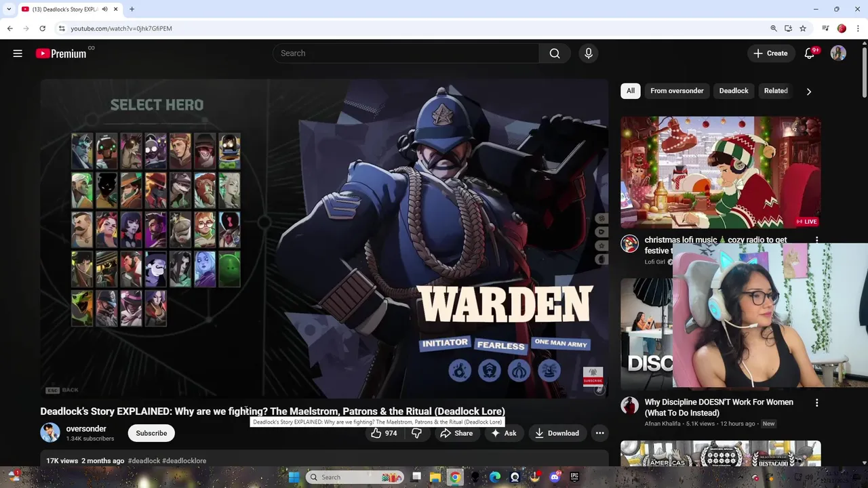Screen dimensions: 868x488
Task: Click the Ask button
Action: click(x=504, y=433)
